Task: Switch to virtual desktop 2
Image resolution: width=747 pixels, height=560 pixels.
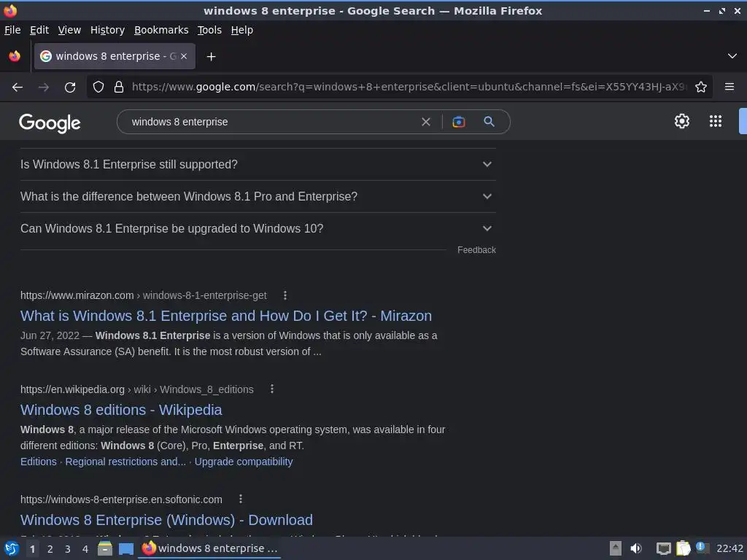Action: (50, 549)
